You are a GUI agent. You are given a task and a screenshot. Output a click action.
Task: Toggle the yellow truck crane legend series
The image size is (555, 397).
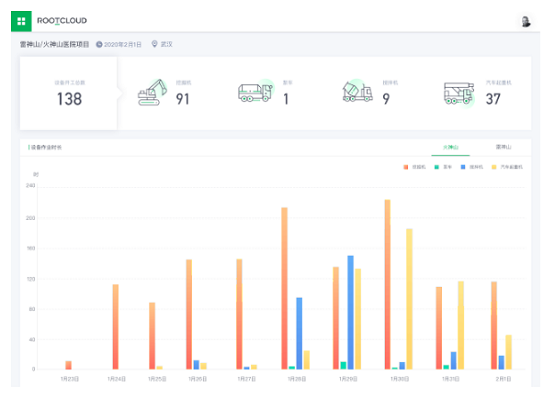[x=507, y=167]
